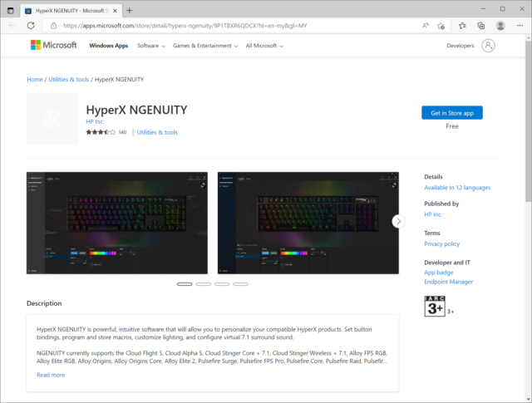Click the HyperX NGENUITY breadcrumb text
Screen dimensions: 532x403
tap(119, 80)
